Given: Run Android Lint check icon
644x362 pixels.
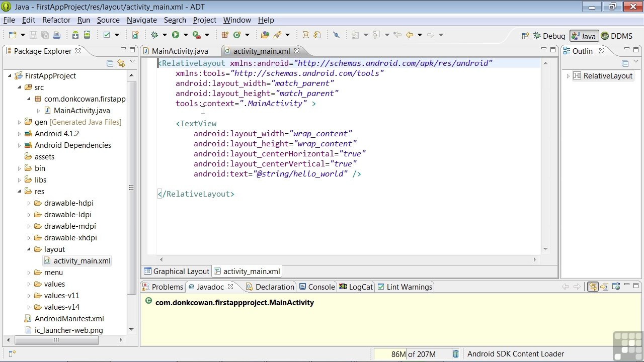Looking at the screenshot, I should [x=107, y=35].
